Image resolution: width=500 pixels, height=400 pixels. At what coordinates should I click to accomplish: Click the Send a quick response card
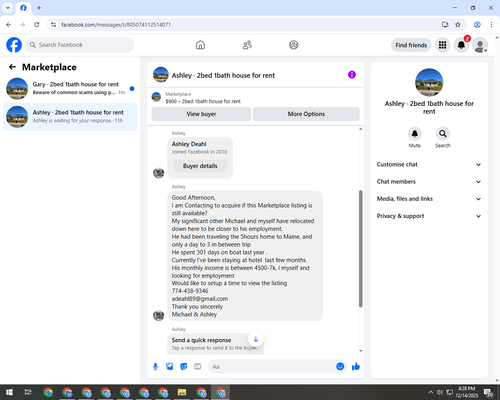(215, 344)
